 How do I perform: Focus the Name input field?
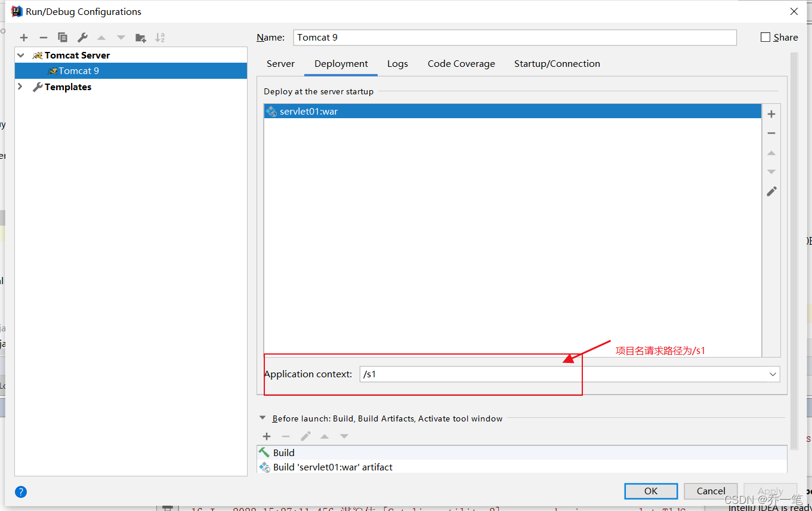(515, 37)
